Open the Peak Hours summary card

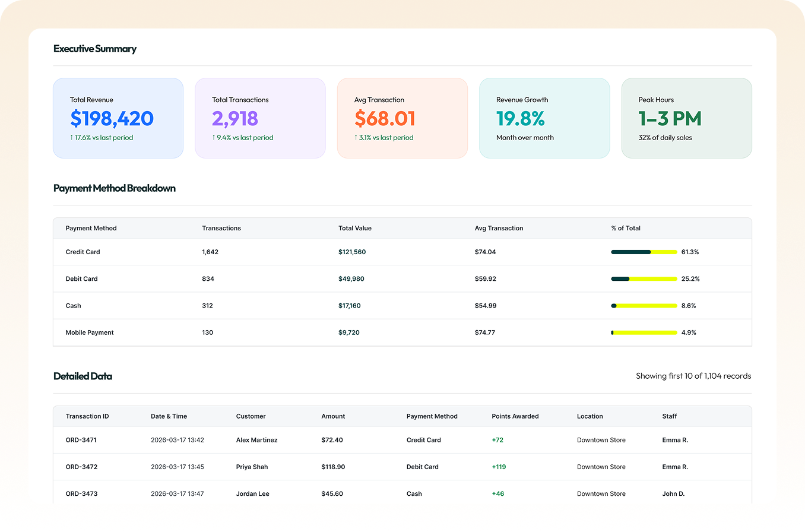coord(686,118)
